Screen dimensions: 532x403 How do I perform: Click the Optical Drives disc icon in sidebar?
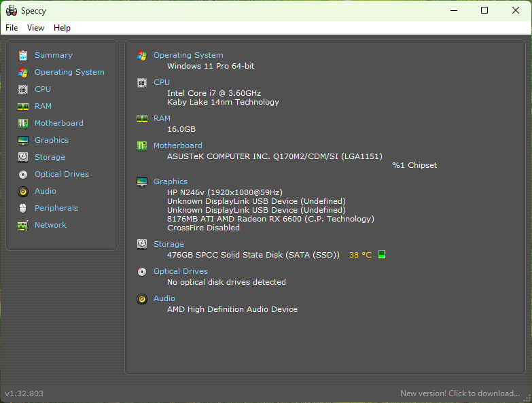point(22,175)
